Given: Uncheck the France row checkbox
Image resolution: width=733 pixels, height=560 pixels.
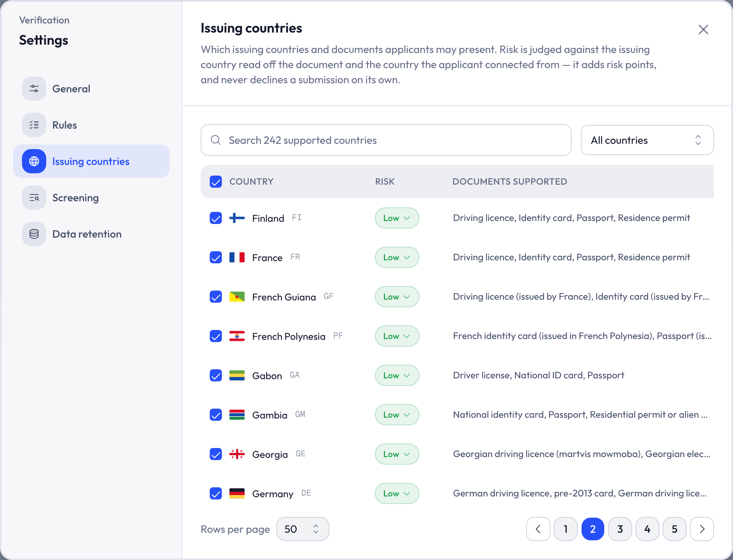Looking at the screenshot, I should coord(216,257).
